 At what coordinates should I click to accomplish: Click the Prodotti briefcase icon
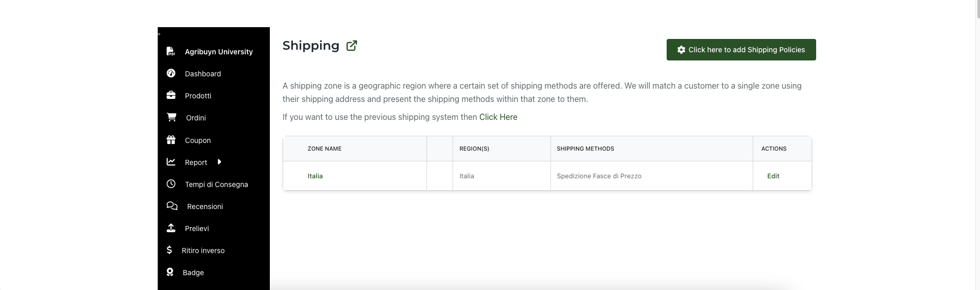tap(171, 95)
